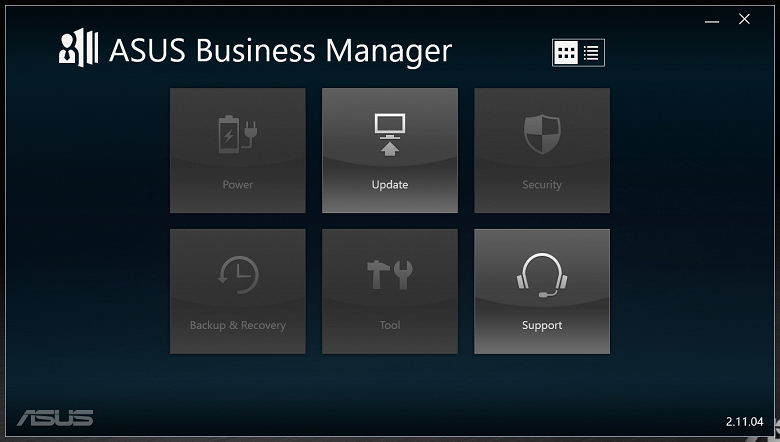The width and height of the screenshot is (780, 442).
Task: Close the ASUS Business Manager window
Action: tap(744, 19)
